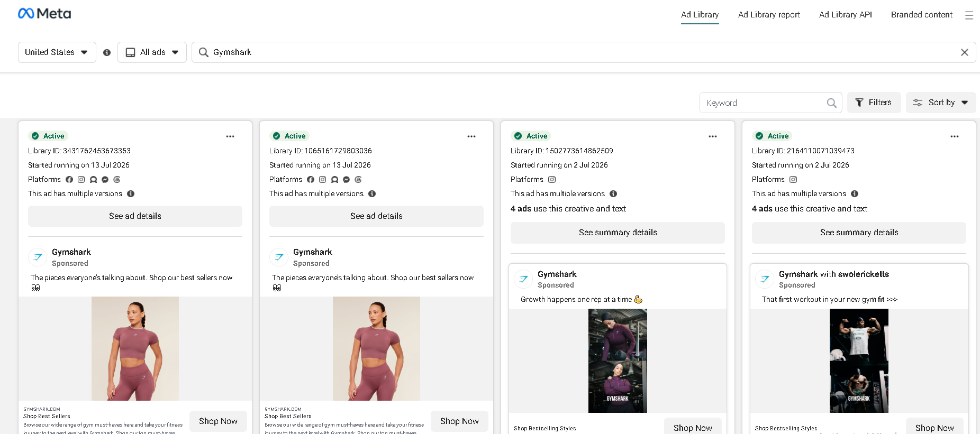This screenshot has width=980, height=434.
Task: Open the Ad Library report tab
Action: (x=769, y=15)
